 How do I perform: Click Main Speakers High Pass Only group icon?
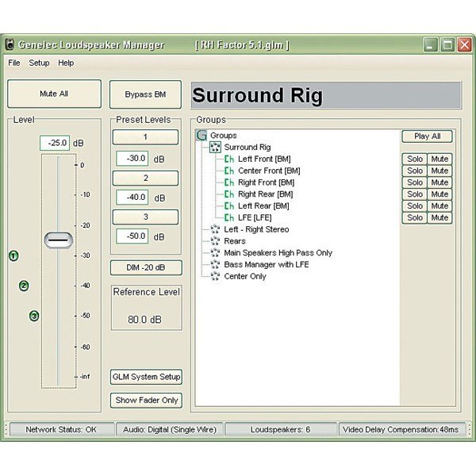point(215,253)
